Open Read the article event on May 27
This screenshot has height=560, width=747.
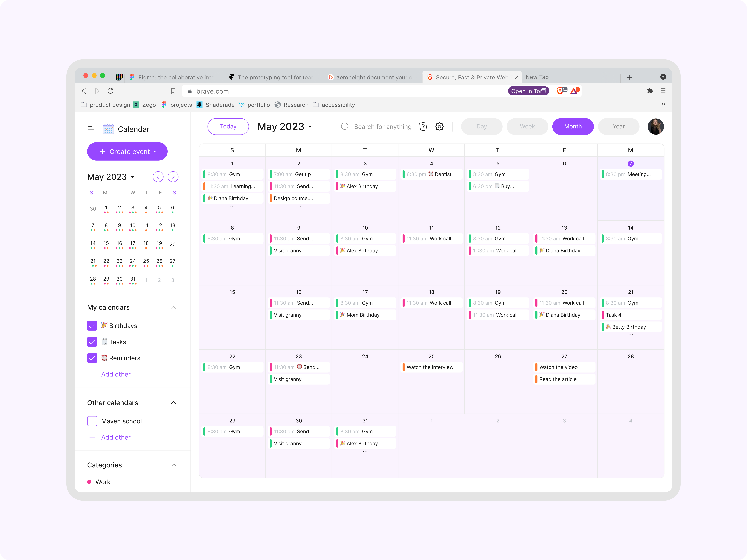[x=564, y=379]
